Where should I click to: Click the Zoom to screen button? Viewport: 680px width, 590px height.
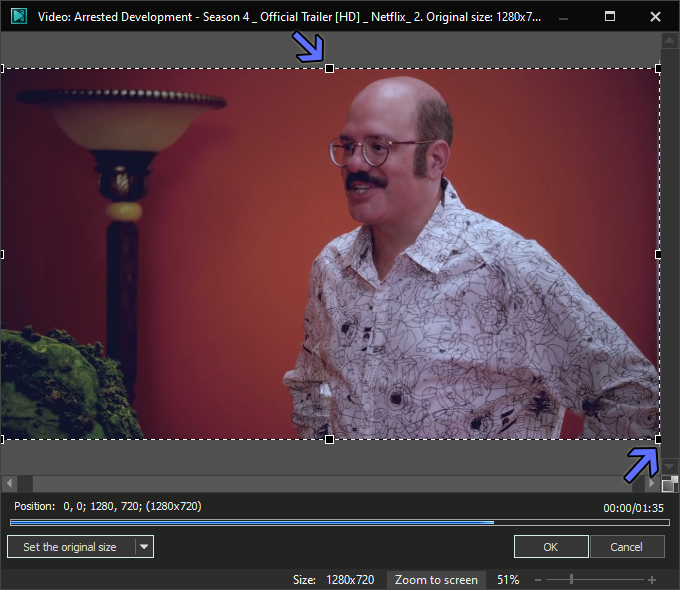click(x=436, y=580)
